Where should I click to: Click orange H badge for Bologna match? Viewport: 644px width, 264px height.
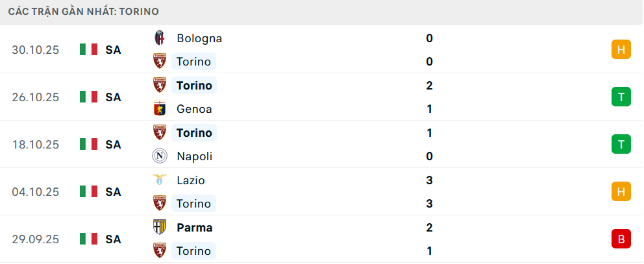pos(621,50)
